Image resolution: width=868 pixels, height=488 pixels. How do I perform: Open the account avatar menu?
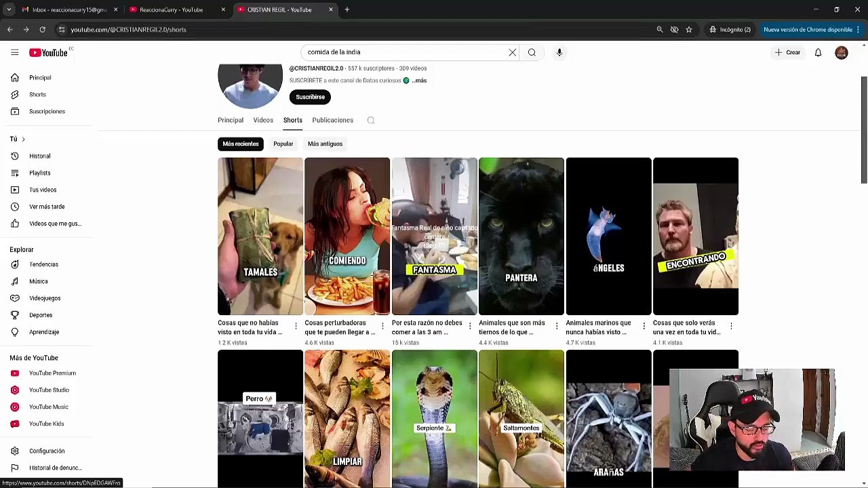842,52
